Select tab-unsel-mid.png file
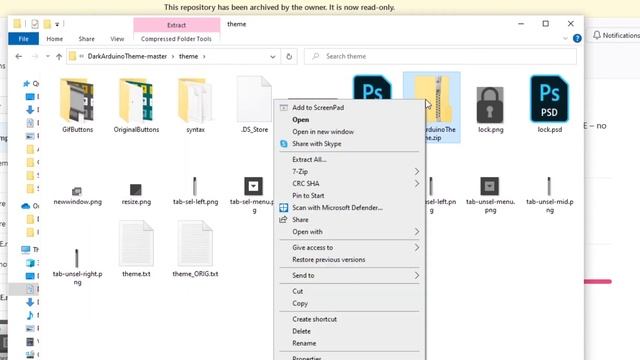The image size is (640, 360). coord(549,195)
